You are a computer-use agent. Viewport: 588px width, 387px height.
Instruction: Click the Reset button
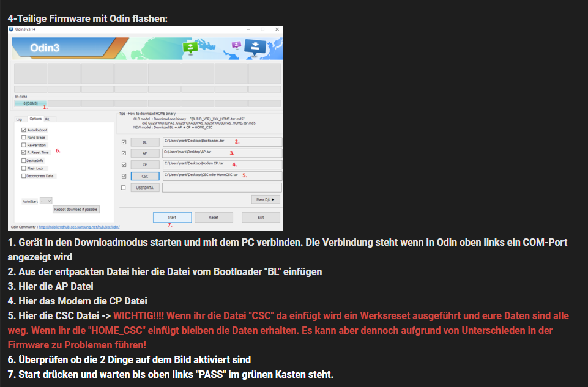click(x=214, y=217)
